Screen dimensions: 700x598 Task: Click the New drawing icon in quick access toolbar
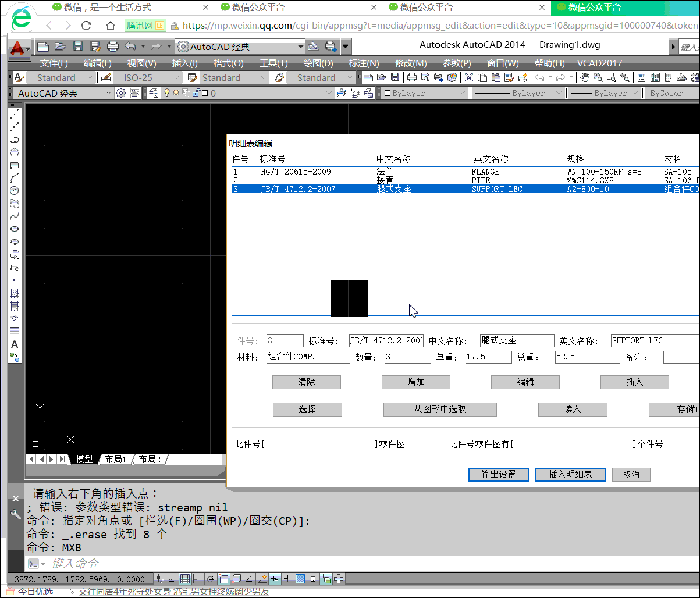(43, 47)
